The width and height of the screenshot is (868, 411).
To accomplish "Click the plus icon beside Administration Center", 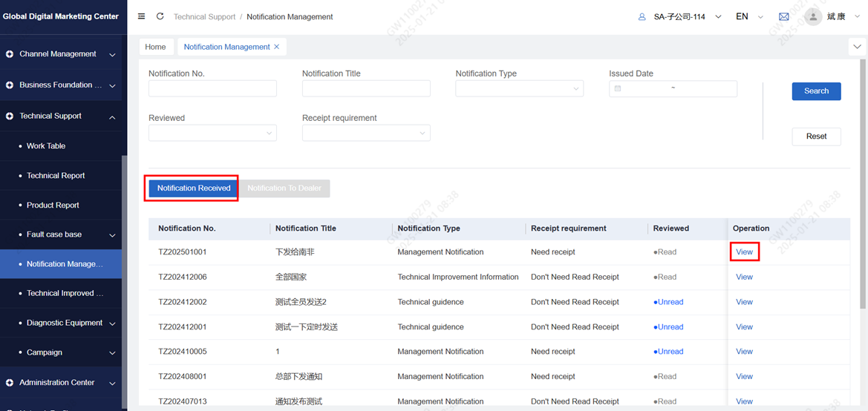I will coord(10,383).
